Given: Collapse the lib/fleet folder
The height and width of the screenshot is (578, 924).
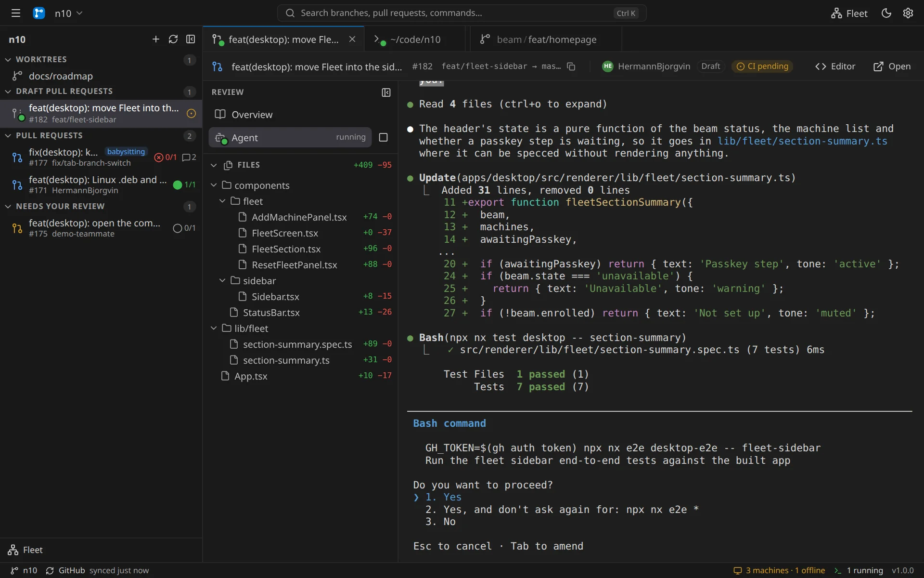Looking at the screenshot, I should click(x=214, y=328).
